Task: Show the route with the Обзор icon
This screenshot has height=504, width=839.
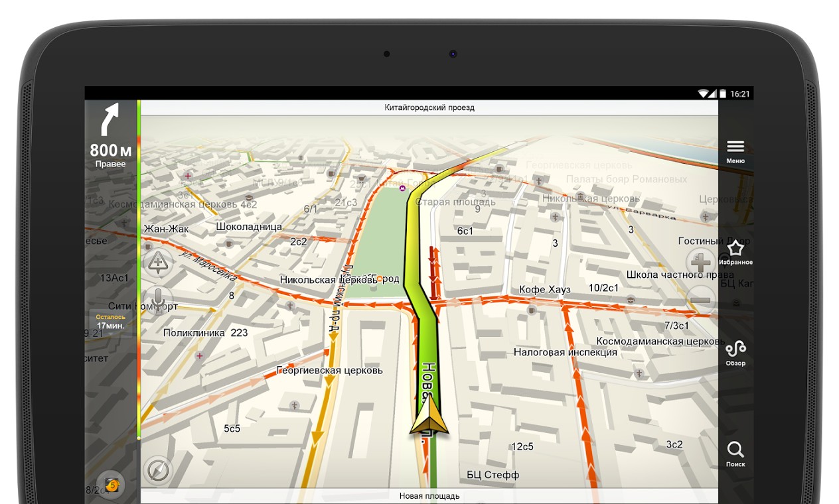Action: point(735,349)
